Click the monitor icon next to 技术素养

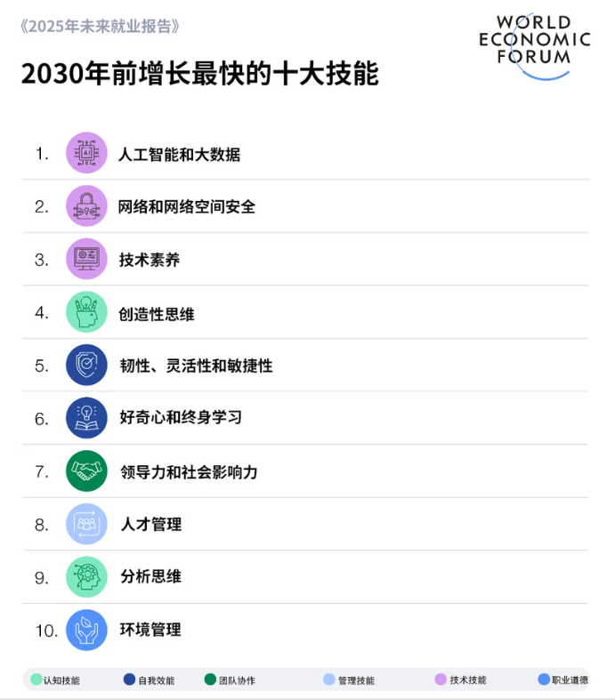point(86,259)
